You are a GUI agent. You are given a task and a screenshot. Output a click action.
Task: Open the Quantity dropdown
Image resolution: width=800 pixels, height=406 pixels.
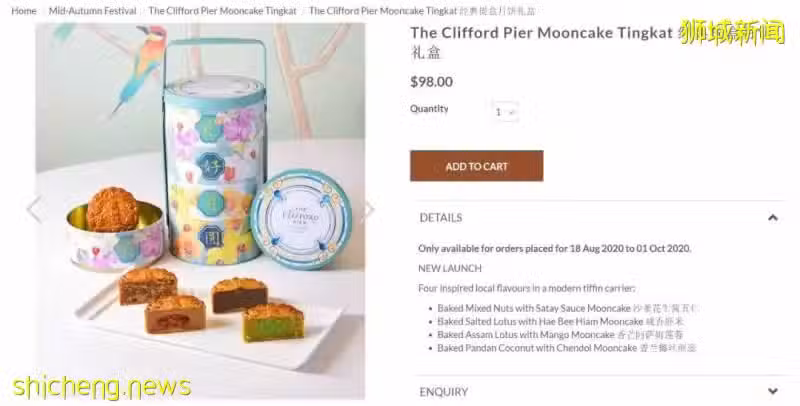tap(505, 112)
